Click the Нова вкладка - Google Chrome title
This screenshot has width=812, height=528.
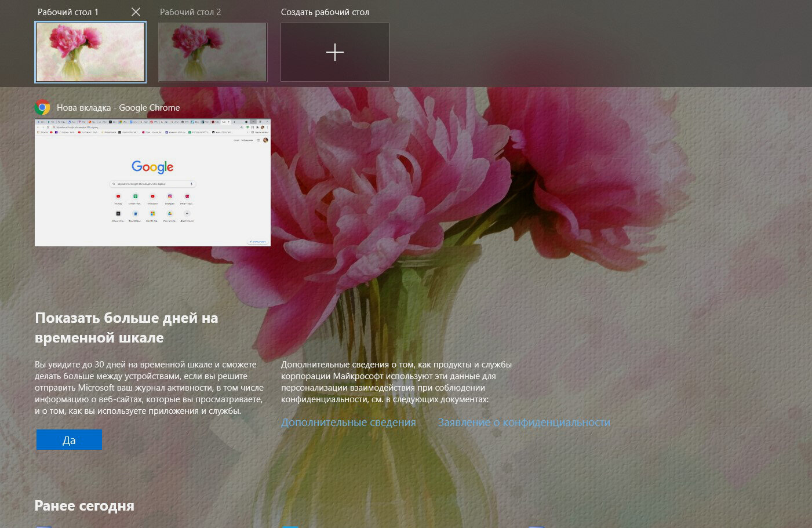click(x=118, y=107)
